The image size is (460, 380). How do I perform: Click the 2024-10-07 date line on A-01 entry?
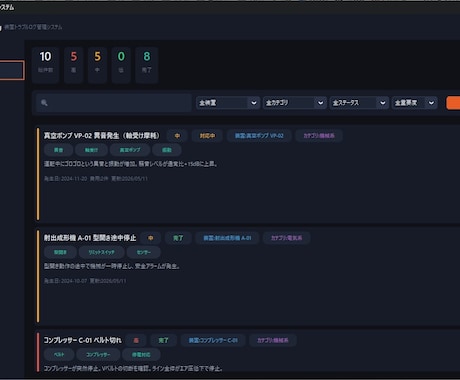(x=85, y=281)
